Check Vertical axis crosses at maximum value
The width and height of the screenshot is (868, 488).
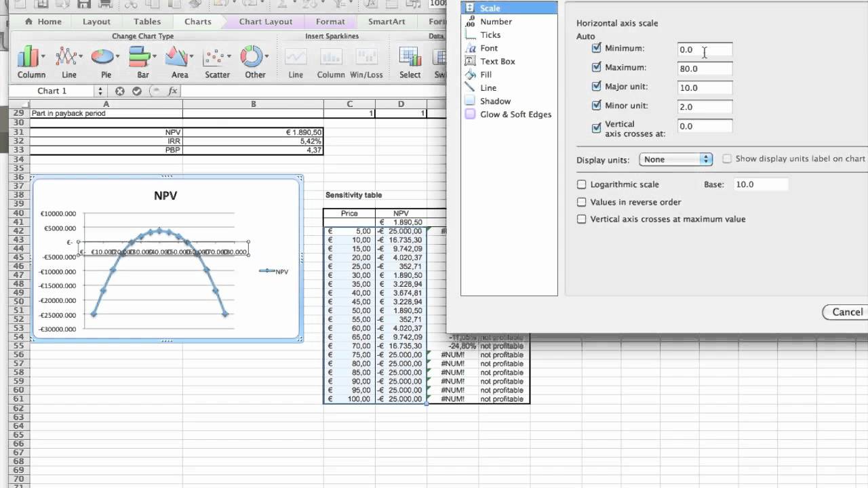(581, 219)
